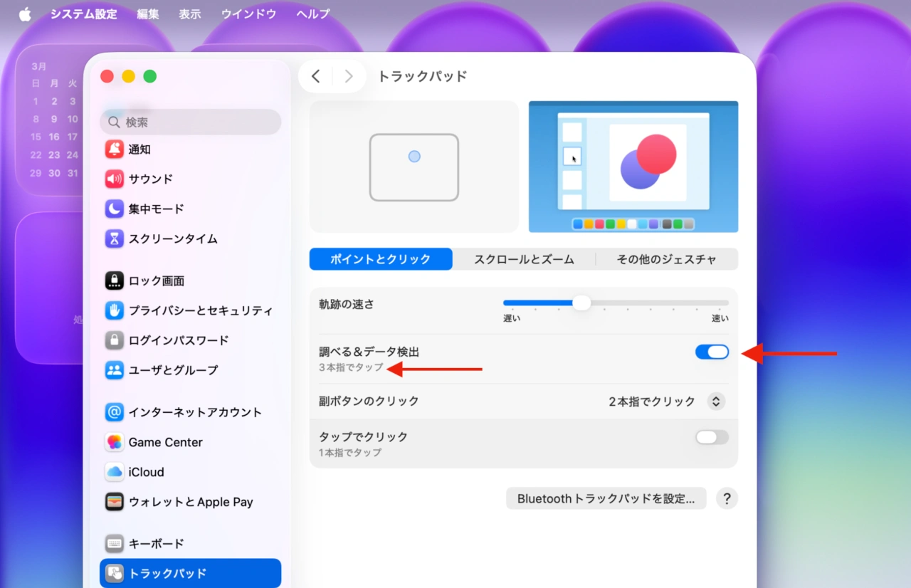Enable タップでクリック (Tap to click)
The width and height of the screenshot is (911, 588).
[711, 436]
